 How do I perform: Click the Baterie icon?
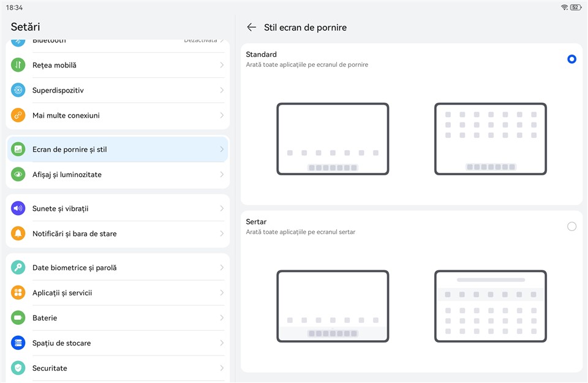[x=18, y=318]
